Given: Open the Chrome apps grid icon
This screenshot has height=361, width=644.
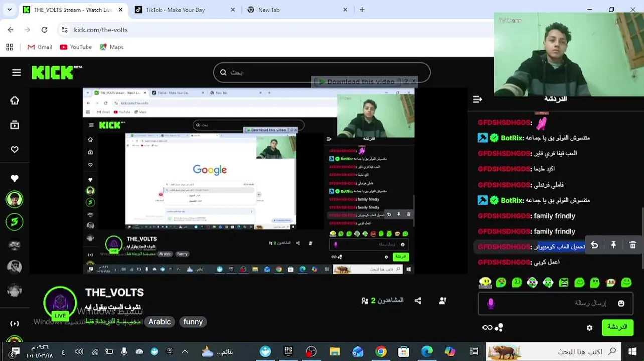Looking at the screenshot, I should 9,47.
